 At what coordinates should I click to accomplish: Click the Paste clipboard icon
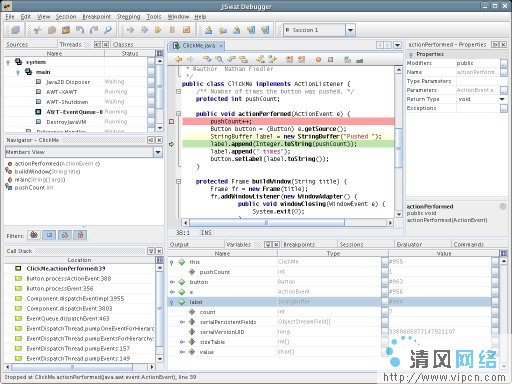pyautogui.click(x=66, y=30)
